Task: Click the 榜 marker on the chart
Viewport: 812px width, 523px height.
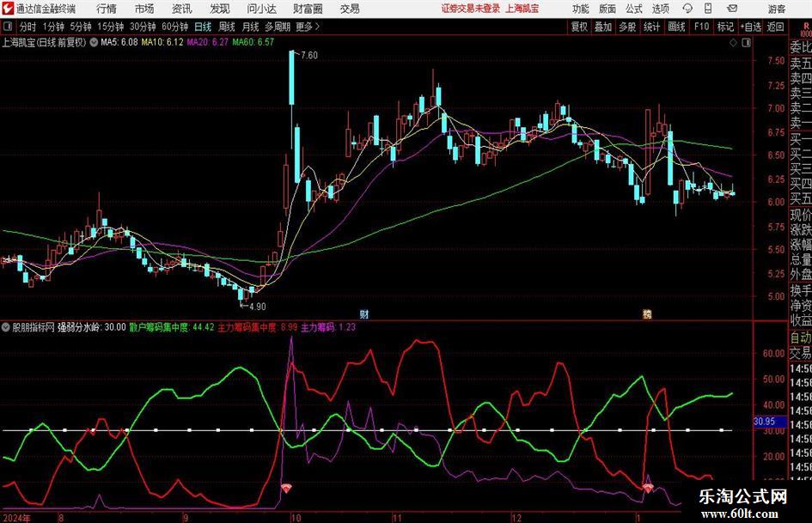Action: 647,313
